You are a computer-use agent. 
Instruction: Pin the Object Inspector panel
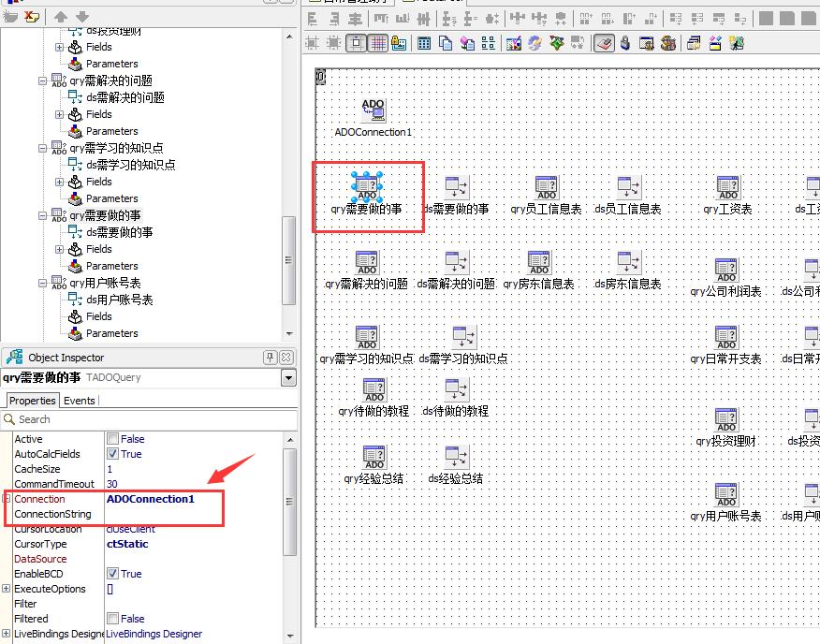coord(270,358)
